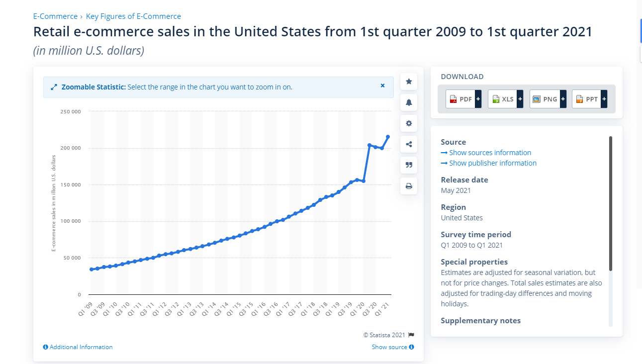Click the Statista flag icon

tap(411, 335)
